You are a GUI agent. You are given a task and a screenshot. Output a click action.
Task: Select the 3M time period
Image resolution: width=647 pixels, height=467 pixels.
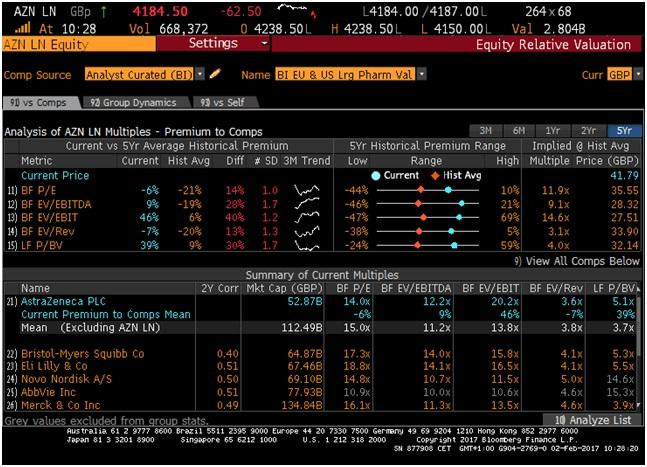click(x=486, y=131)
